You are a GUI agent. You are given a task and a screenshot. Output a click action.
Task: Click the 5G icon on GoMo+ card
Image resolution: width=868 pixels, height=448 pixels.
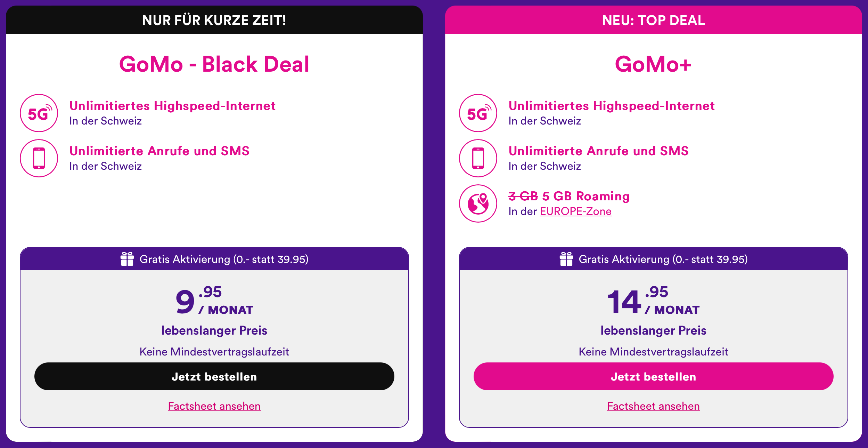coord(479,113)
